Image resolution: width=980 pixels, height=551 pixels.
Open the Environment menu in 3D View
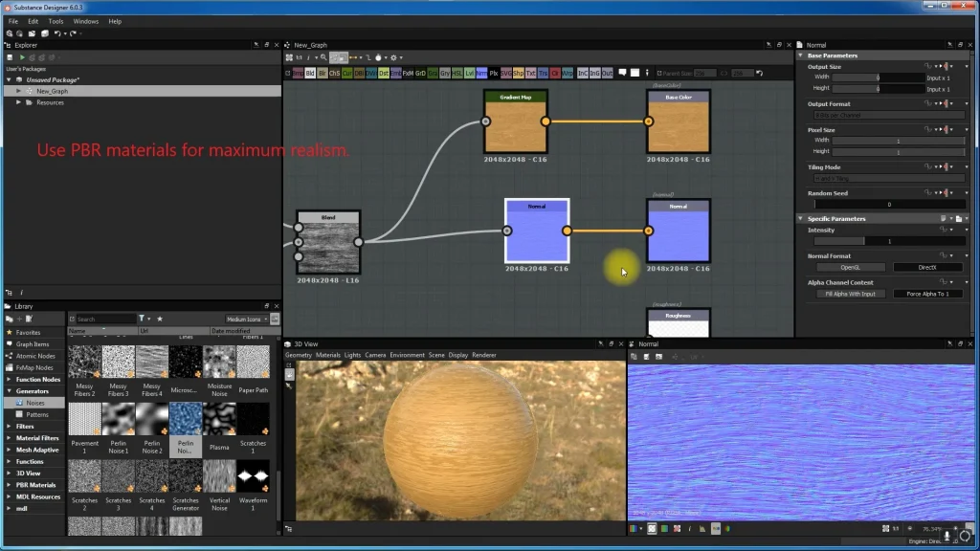(407, 355)
